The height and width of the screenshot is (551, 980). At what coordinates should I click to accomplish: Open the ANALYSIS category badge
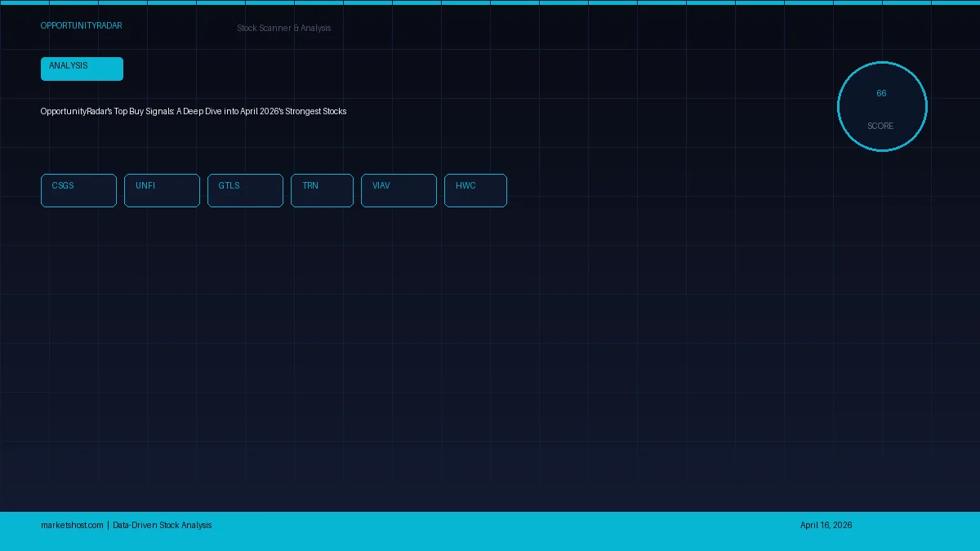[82, 69]
